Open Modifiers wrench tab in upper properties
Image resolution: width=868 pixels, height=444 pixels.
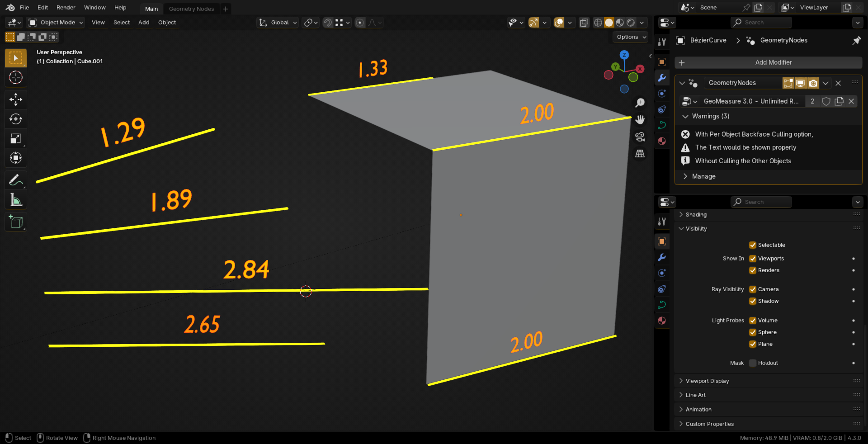point(662,78)
